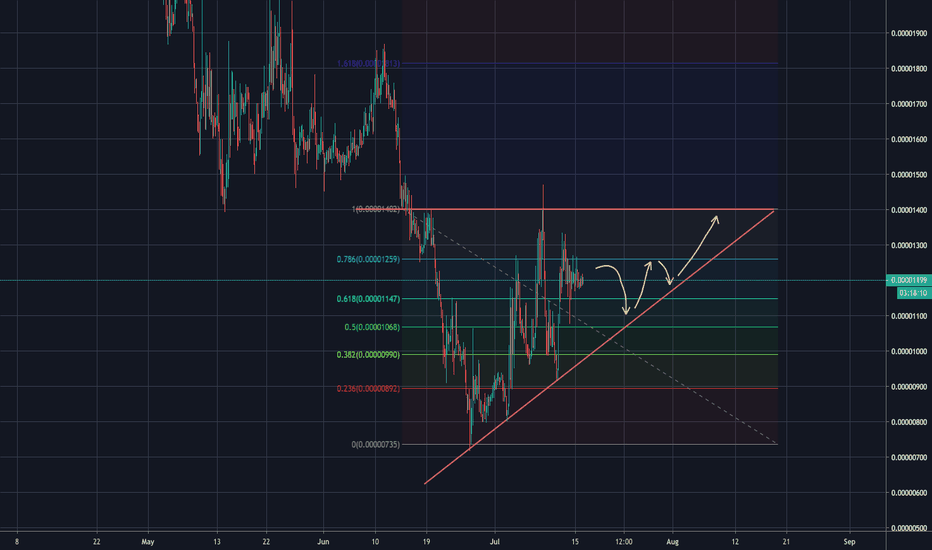
Task: Click the 19 date label on the time axis
Action: 426,542
